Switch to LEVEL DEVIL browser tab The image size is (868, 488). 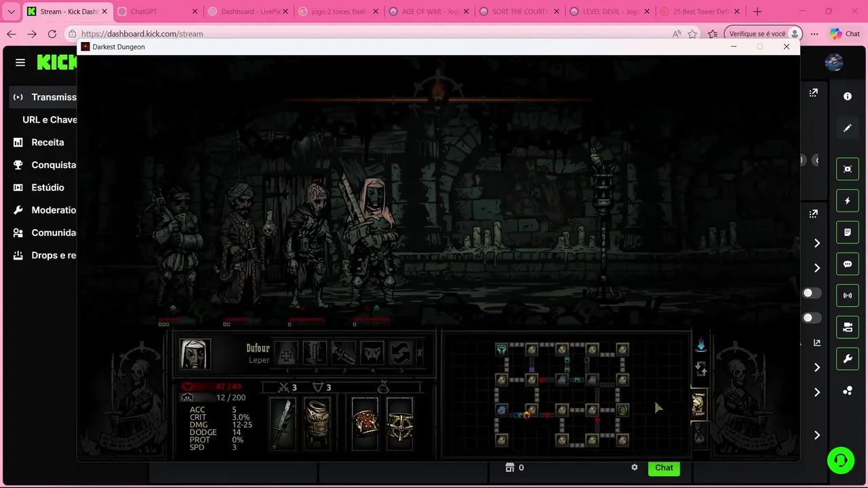click(x=610, y=12)
